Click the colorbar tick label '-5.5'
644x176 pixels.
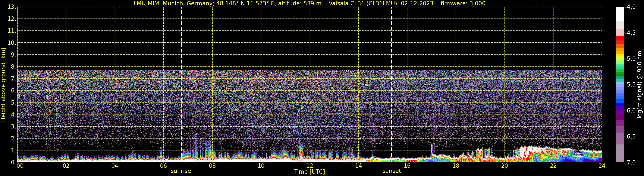click(630, 85)
